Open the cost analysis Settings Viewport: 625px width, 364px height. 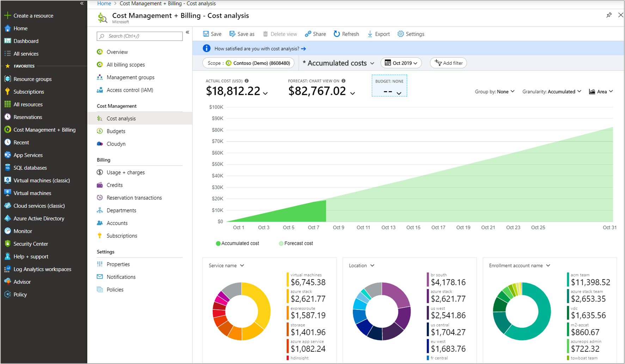click(x=410, y=34)
